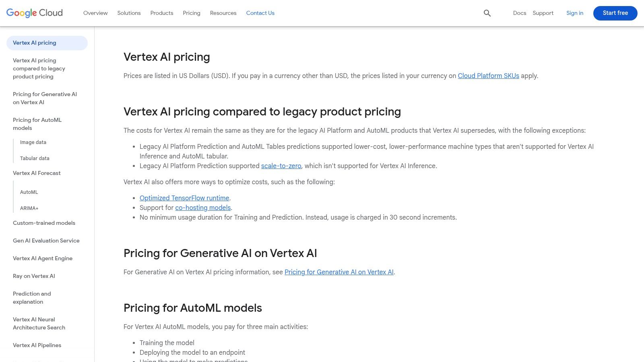Click the Optimized TensorFlow runtime link
Screen dimensions: 644x362
coord(184,198)
